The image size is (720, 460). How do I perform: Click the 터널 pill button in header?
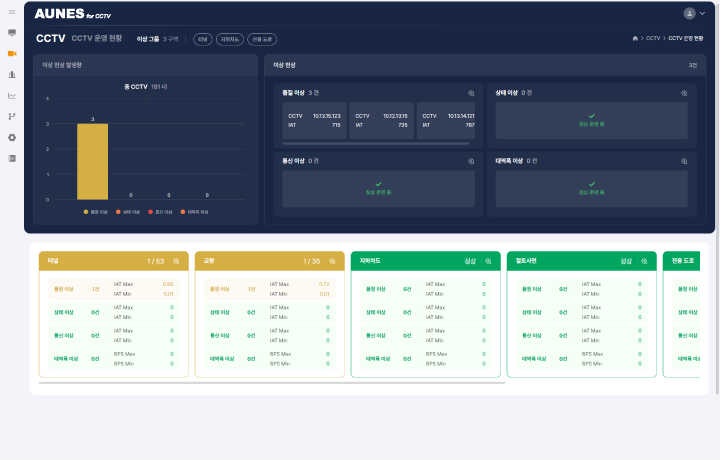[x=202, y=39]
